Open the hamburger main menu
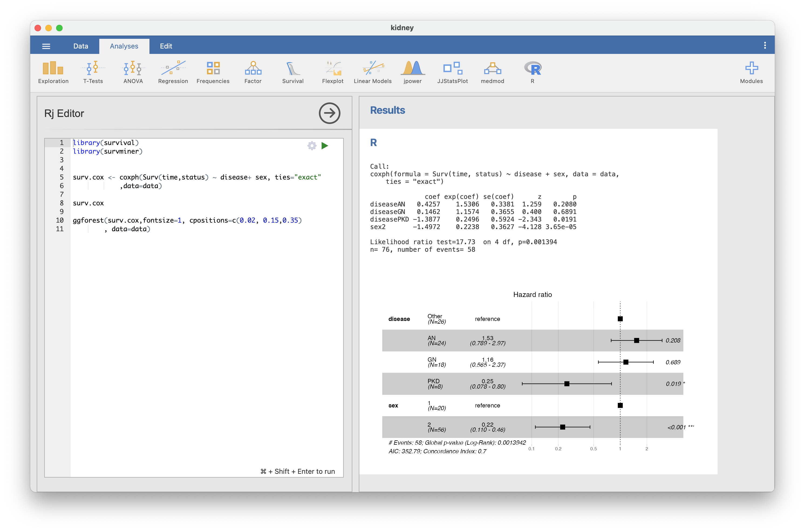Screen dimensions: 805x532 point(46,46)
